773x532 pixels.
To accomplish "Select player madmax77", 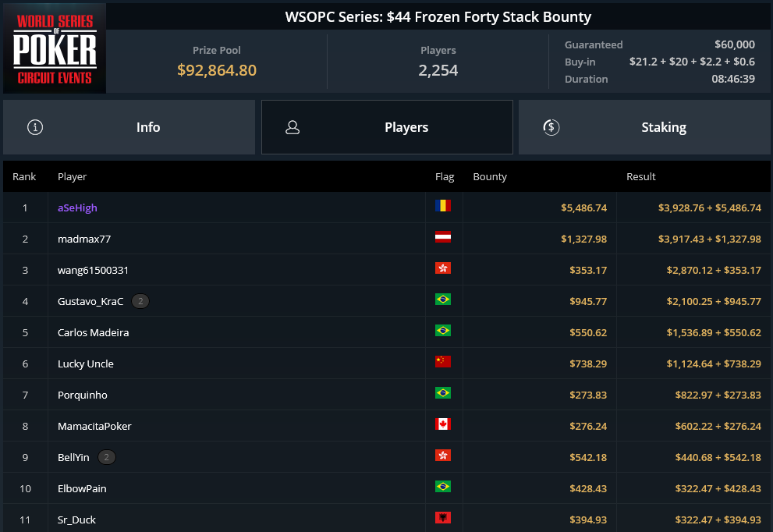I will click(84, 239).
